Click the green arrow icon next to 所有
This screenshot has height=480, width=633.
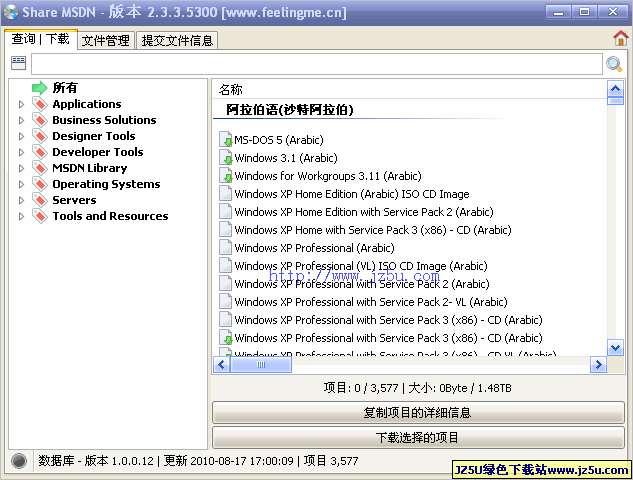coord(40,88)
